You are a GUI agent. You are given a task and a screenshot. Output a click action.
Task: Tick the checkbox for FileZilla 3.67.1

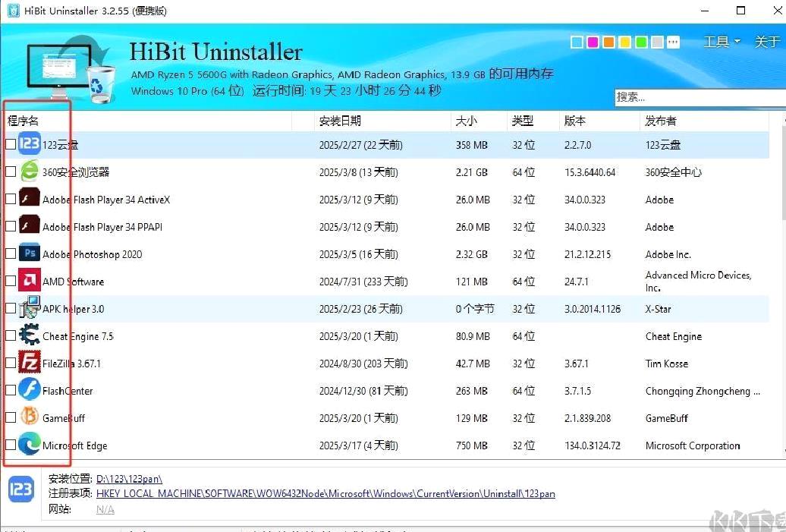11,363
